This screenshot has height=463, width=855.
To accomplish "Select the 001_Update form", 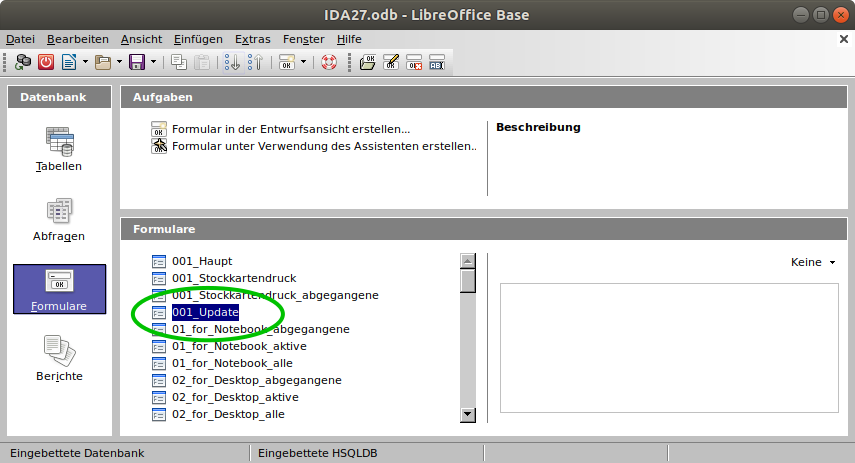I will [205, 312].
